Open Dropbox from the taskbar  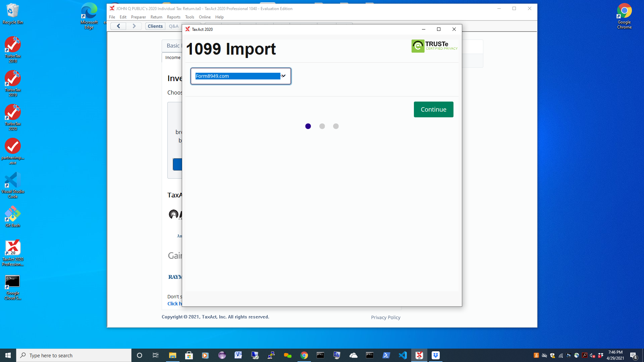435,355
